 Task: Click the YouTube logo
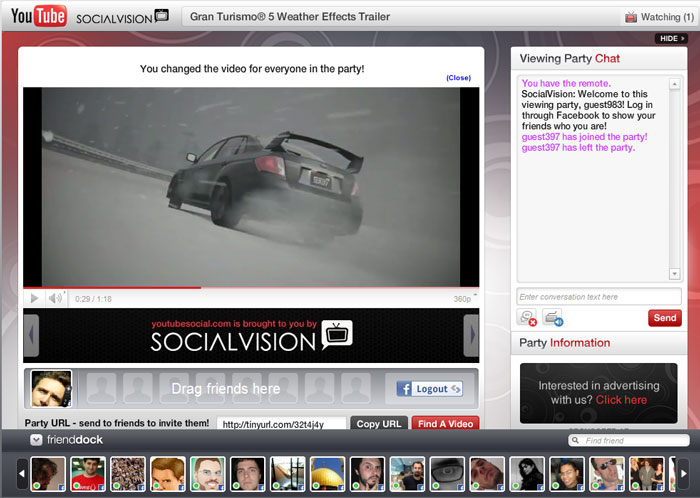point(39,16)
